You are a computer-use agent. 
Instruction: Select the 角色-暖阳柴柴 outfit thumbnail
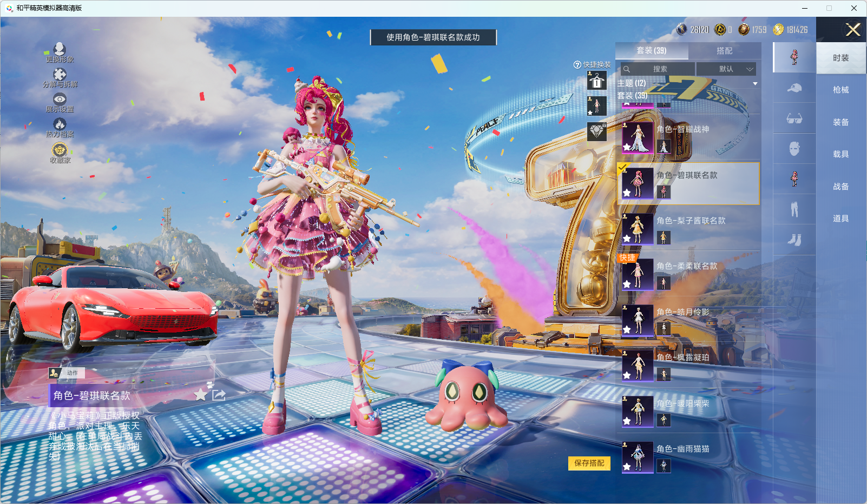click(638, 412)
